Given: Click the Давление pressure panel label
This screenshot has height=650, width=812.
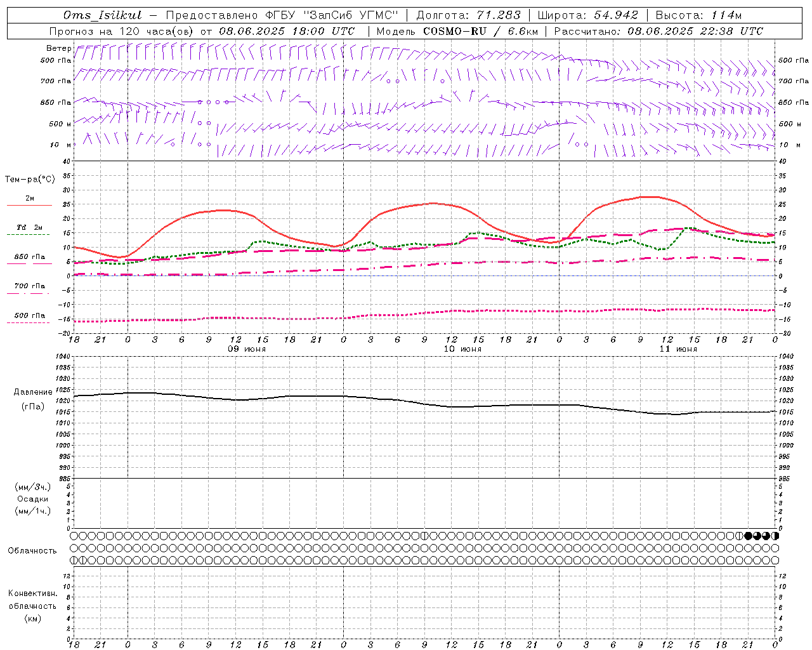Looking at the screenshot, I should click(33, 392).
